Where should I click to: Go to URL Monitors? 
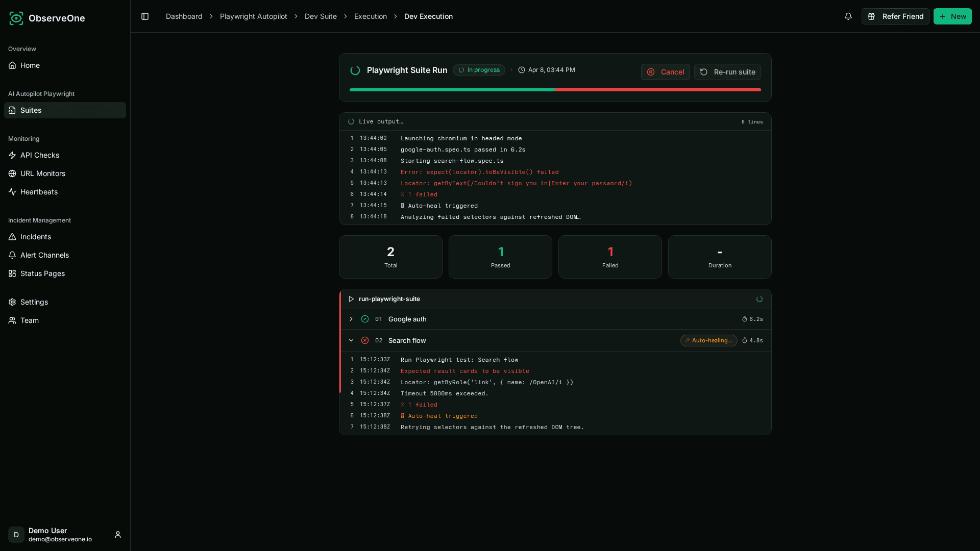65,173
